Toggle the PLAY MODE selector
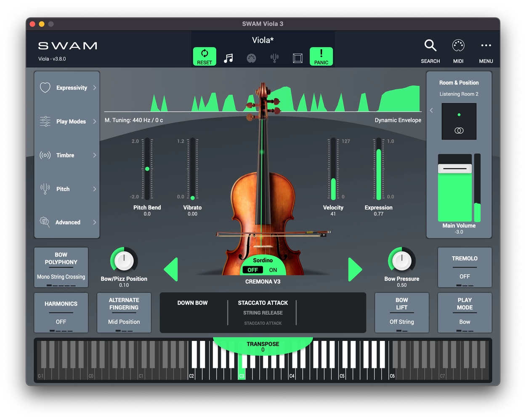The image size is (526, 420). [465, 313]
